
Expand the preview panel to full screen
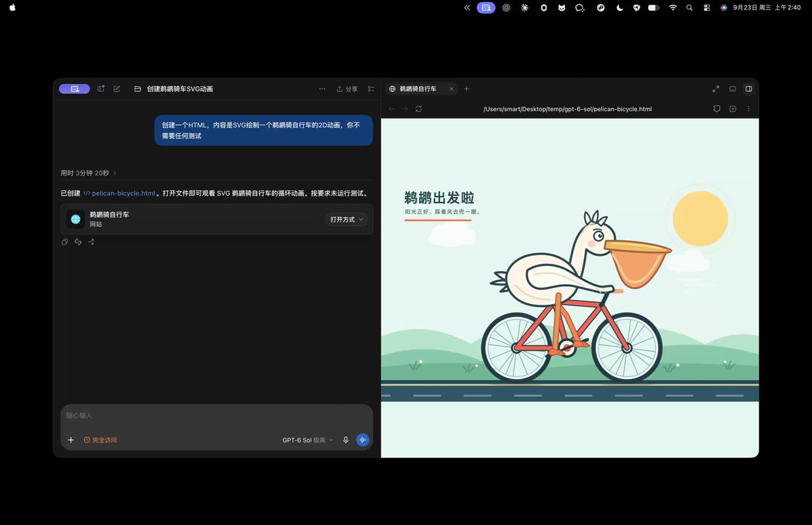tap(716, 89)
